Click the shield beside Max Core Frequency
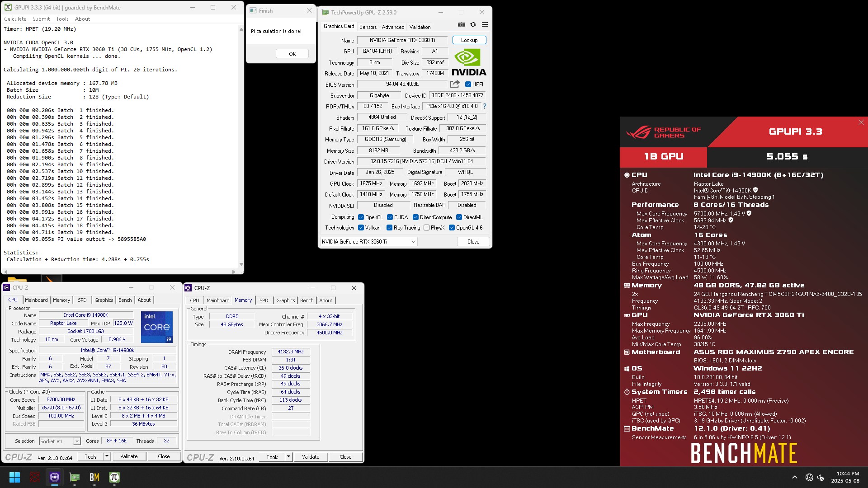 point(749,213)
